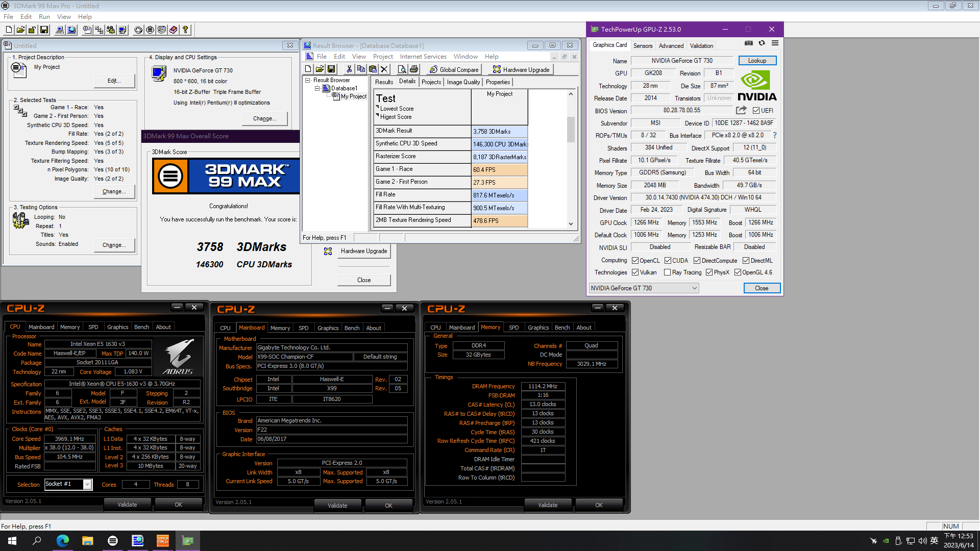Open the GPU-Z hamburger menu icon
Image resolution: width=980 pixels, height=551 pixels.
(775, 44)
